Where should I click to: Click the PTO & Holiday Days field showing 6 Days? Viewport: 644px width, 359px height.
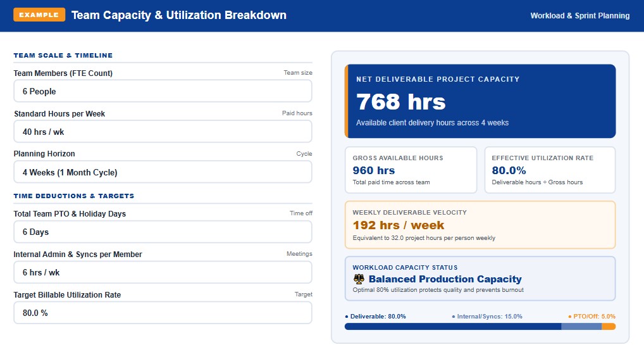tap(163, 232)
